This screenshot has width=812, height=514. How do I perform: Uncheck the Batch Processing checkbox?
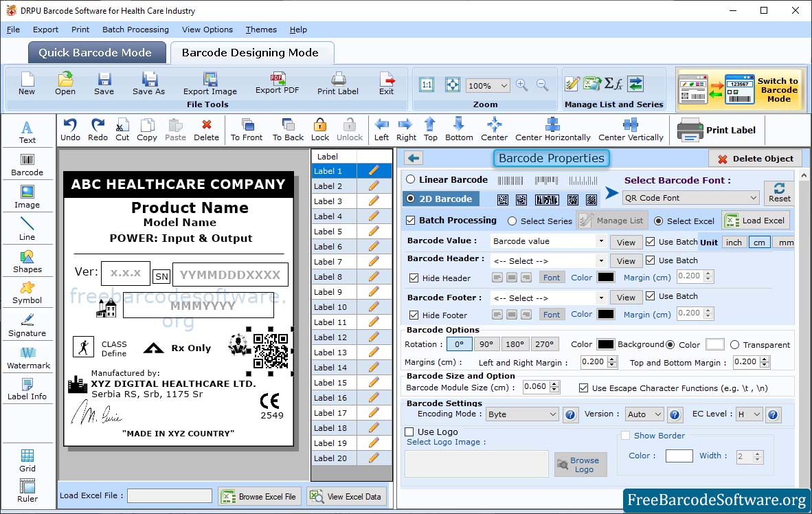pos(411,220)
